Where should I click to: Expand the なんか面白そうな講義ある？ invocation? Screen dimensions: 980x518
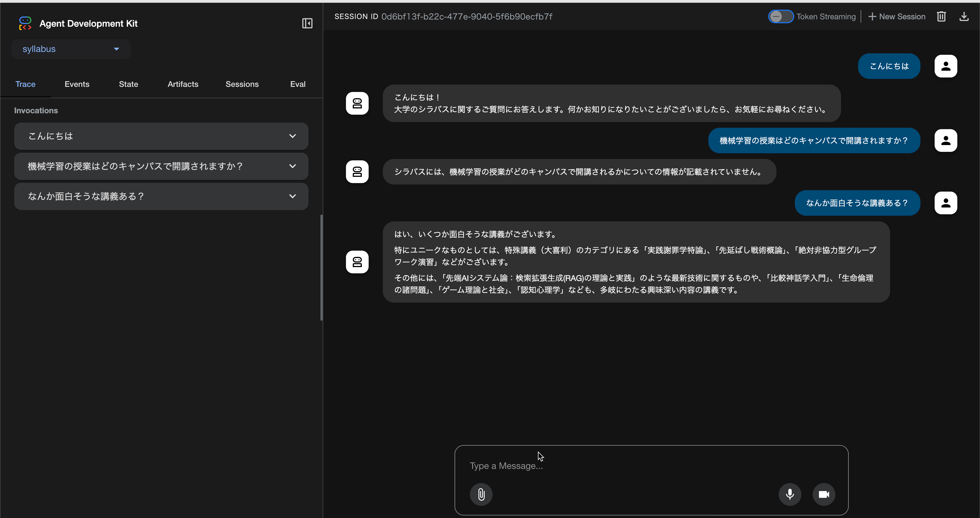pos(161,196)
